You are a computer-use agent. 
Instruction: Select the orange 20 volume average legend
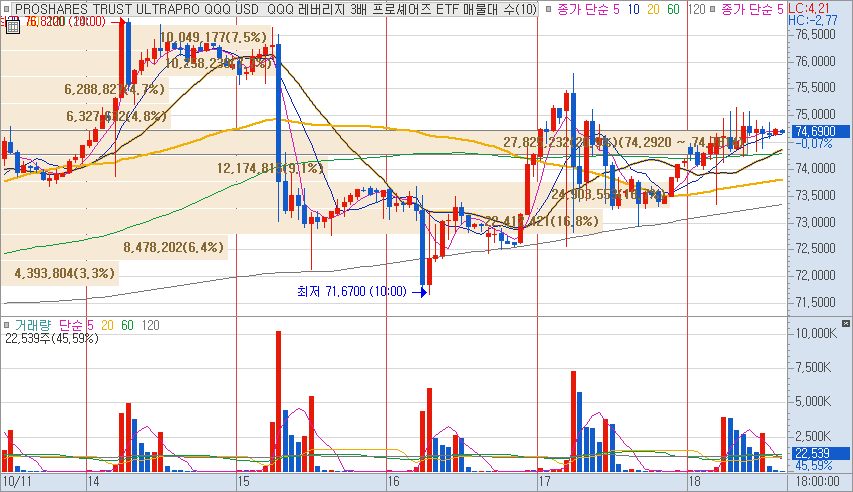coord(107,325)
